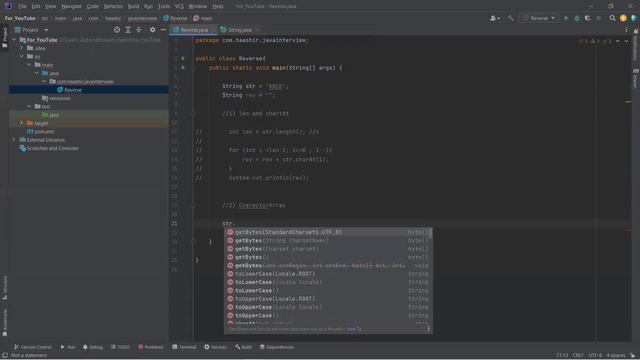Collapse the com.haashir.javainterview package
The image size is (640, 360).
click(44, 82)
